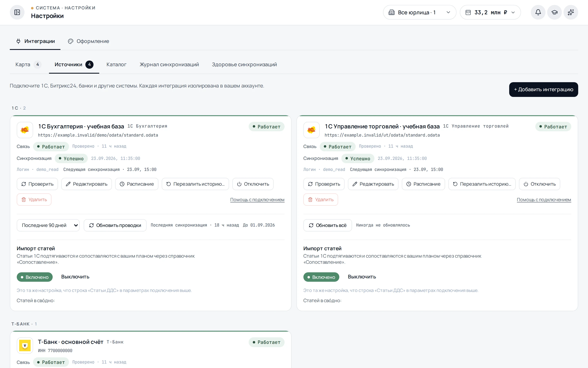Click the 1С logo of Управление торговлей card
This screenshot has height=368, width=588.
312,130
